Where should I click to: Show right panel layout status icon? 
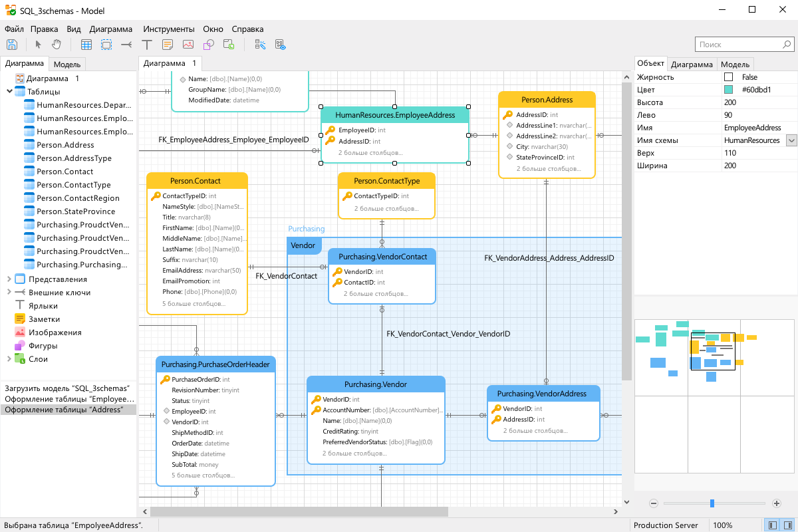787,525
